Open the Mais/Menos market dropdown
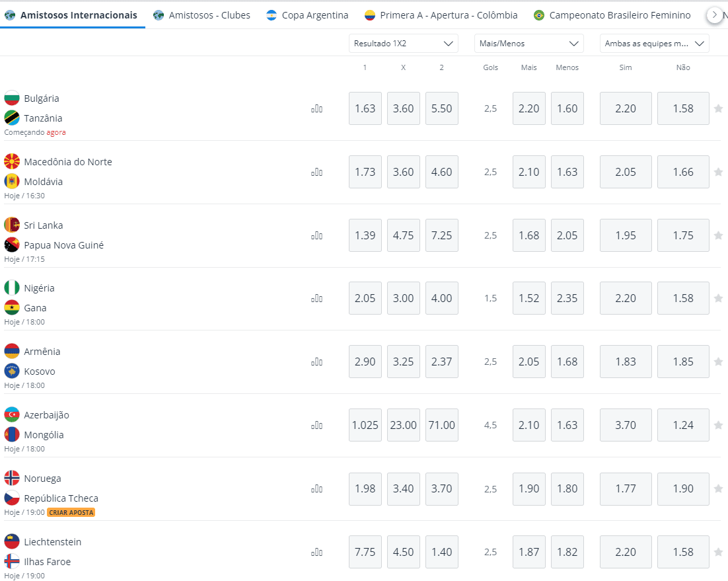The height and width of the screenshot is (581, 728). tap(528, 44)
